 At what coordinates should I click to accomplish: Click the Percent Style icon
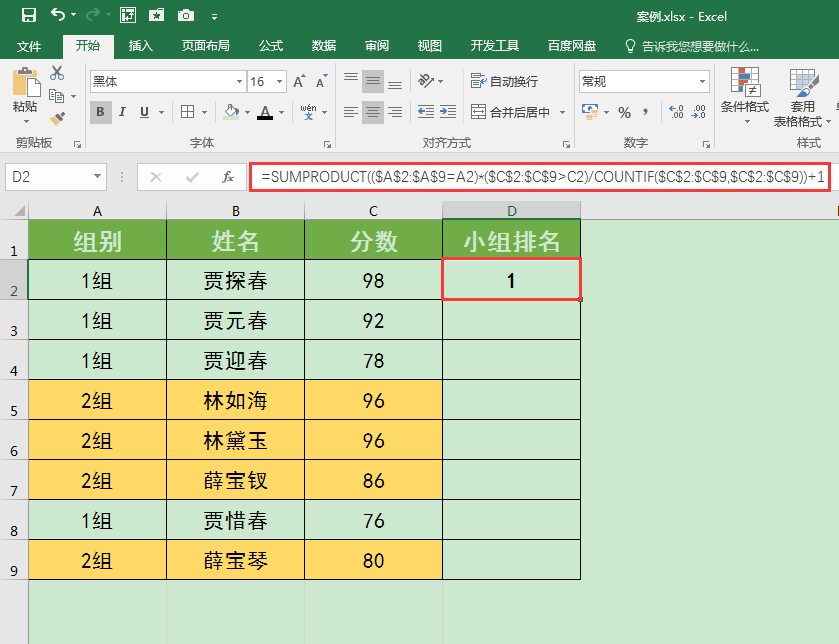tap(624, 112)
